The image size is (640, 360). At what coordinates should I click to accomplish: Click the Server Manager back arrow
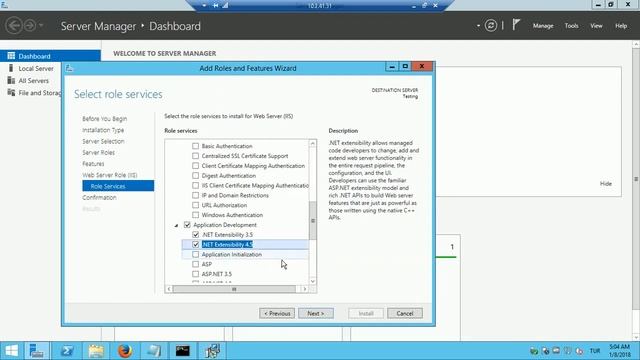(14, 26)
